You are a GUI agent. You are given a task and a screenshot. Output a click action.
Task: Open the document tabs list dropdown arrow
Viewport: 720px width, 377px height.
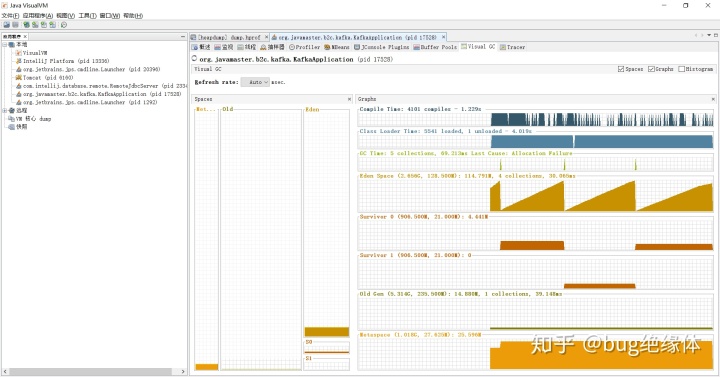tap(709, 35)
